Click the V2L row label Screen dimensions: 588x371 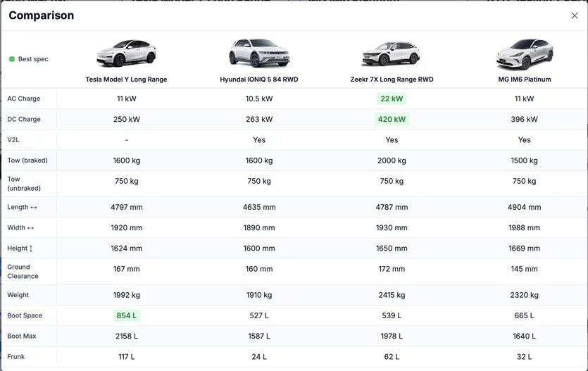pos(13,140)
